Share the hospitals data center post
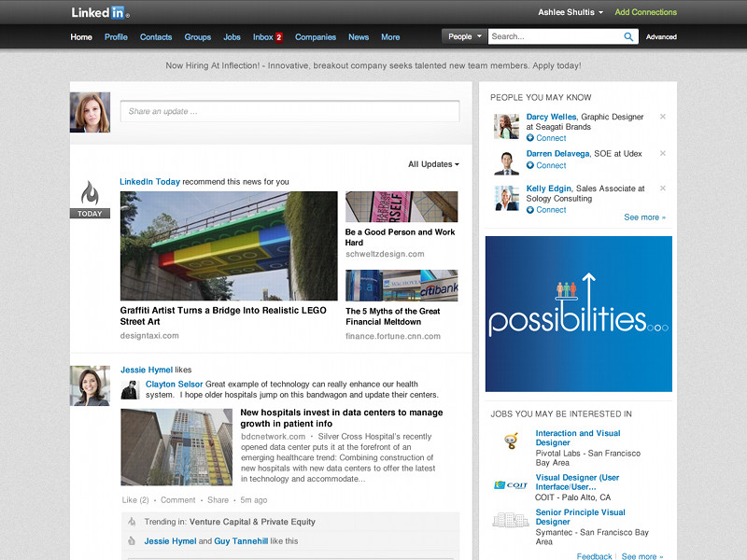747x560 pixels. point(218,500)
